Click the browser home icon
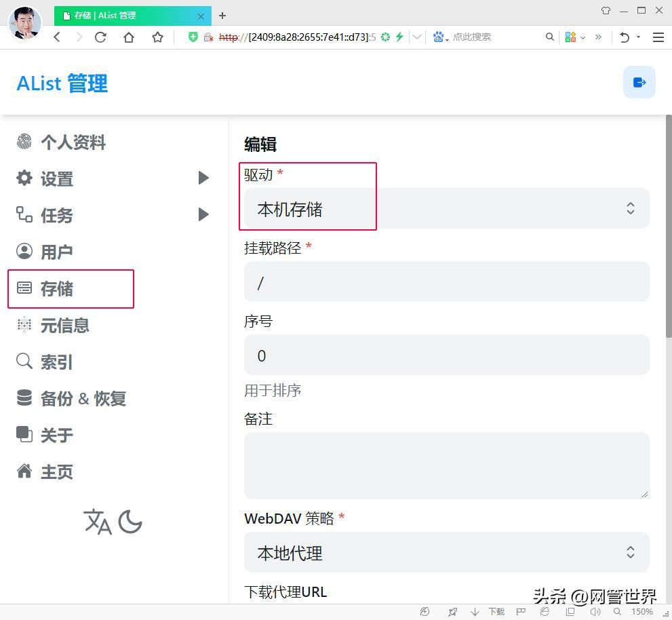The height and width of the screenshot is (620, 672). click(x=129, y=37)
